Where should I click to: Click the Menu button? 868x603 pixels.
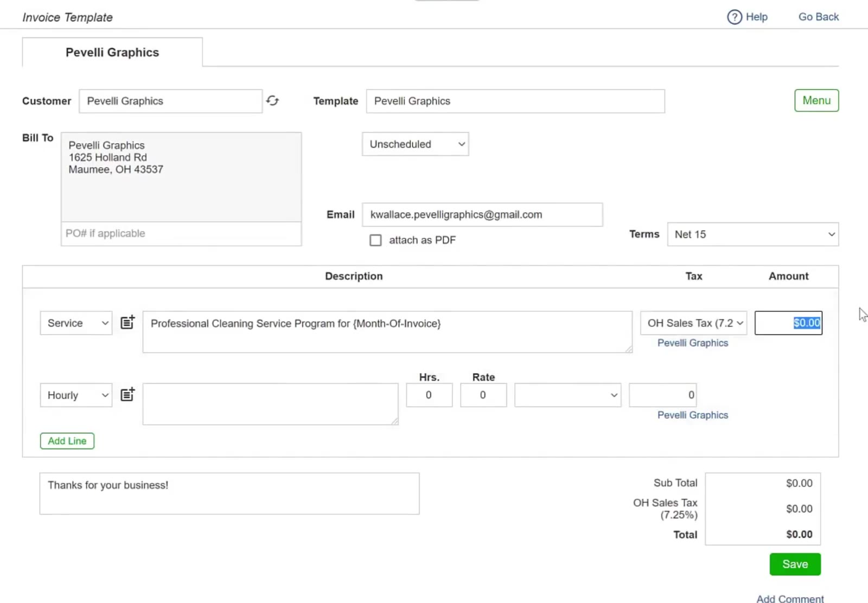[816, 101]
